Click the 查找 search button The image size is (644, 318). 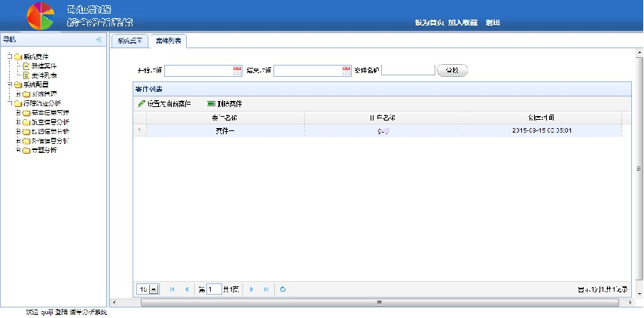coord(452,71)
